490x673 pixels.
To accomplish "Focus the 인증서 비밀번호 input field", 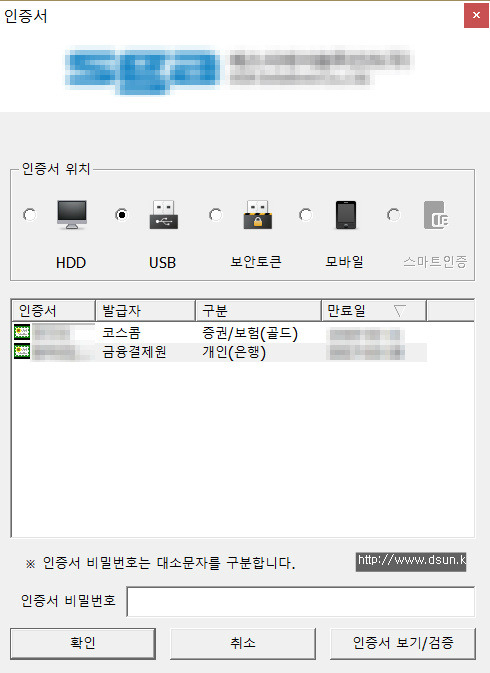I will click(301, 602).
